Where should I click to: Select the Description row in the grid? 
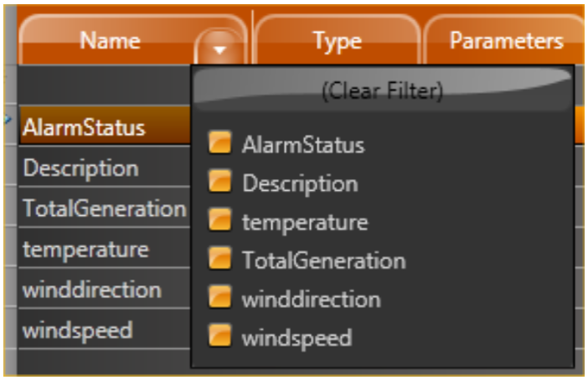(x=81, y=168)
